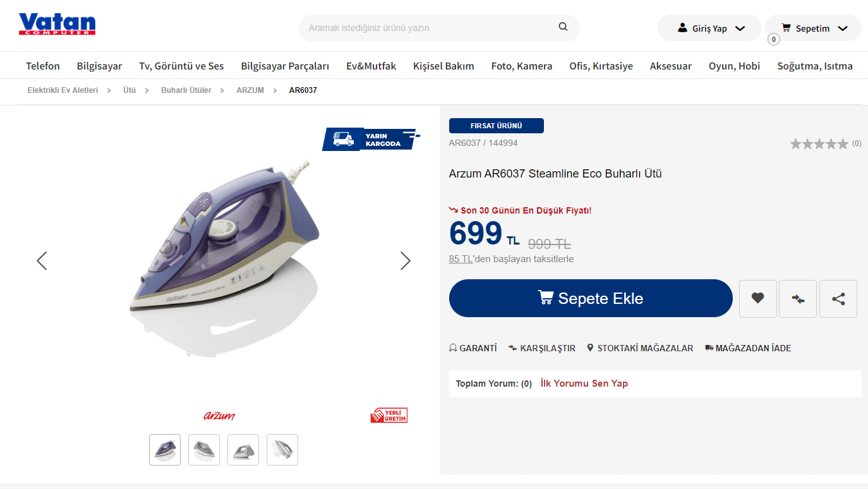Show previous product image with left arrow
The image size is (868, 489).
point(42,261)
